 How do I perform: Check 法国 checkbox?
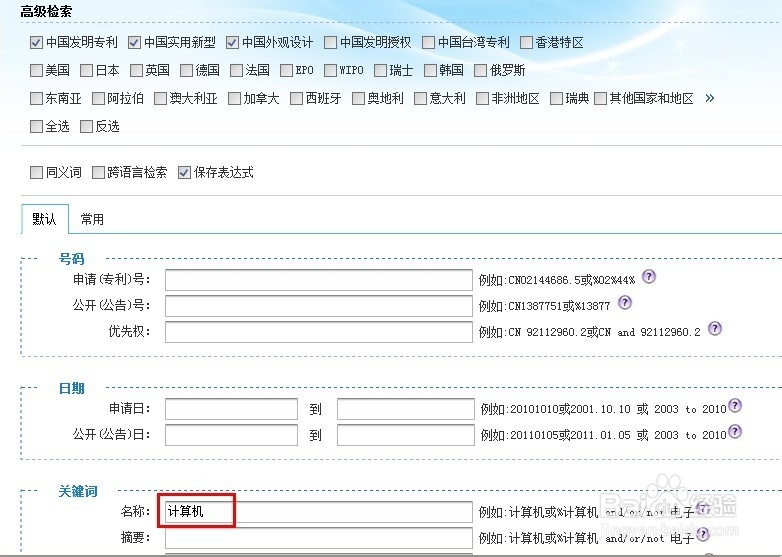(x=236, y=70)
